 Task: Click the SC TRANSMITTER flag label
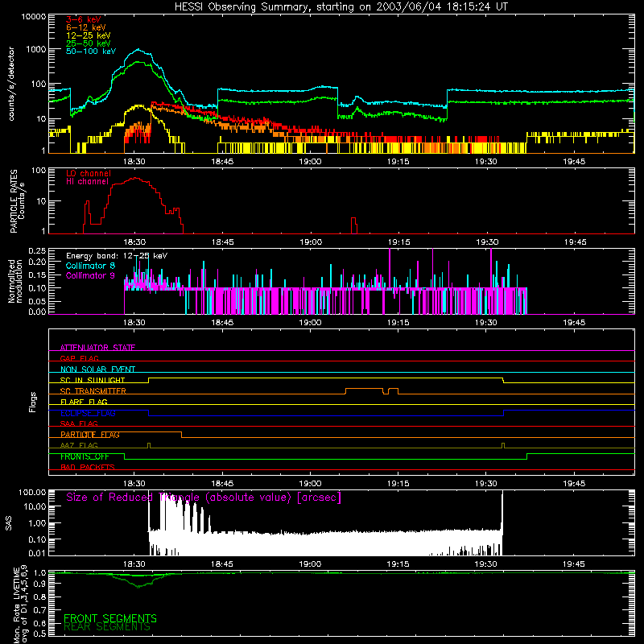(x=93, y=391)
